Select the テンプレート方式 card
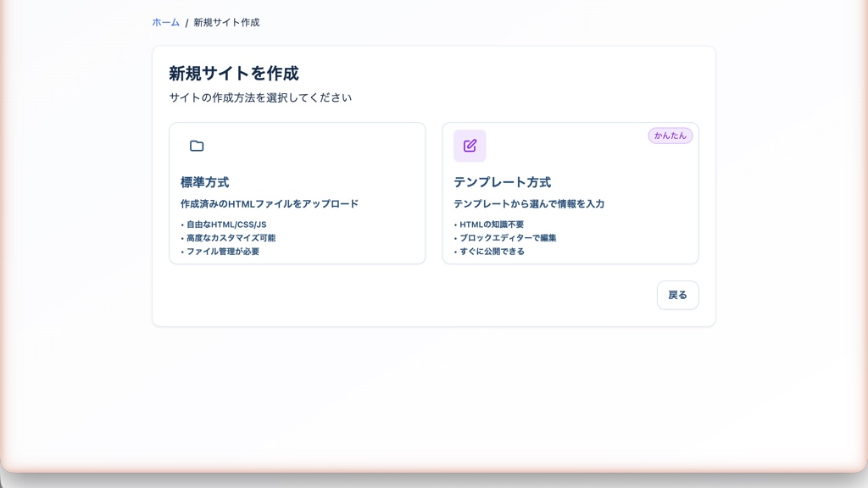Image resolution: width=868 pixels, height=488 pixels. click(x=570, y=193)
